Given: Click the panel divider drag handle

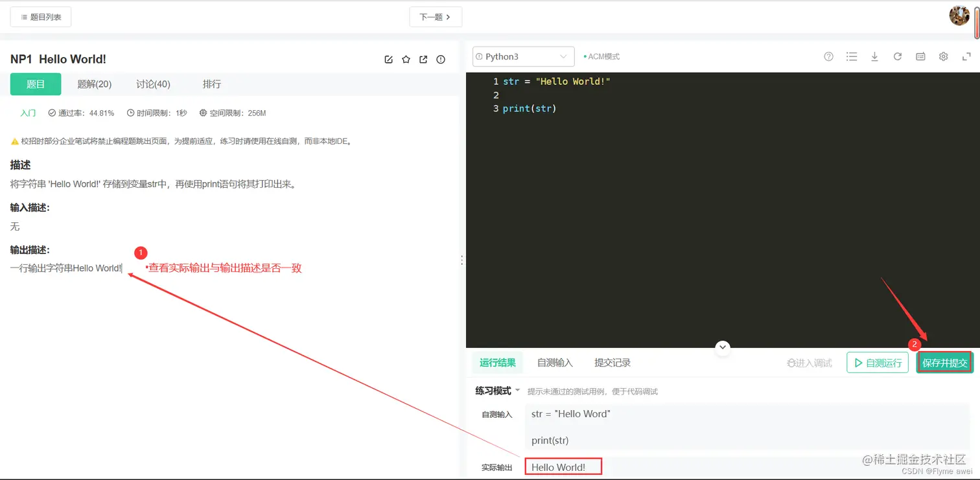Looking at the screenshot, I should point(461,260).
